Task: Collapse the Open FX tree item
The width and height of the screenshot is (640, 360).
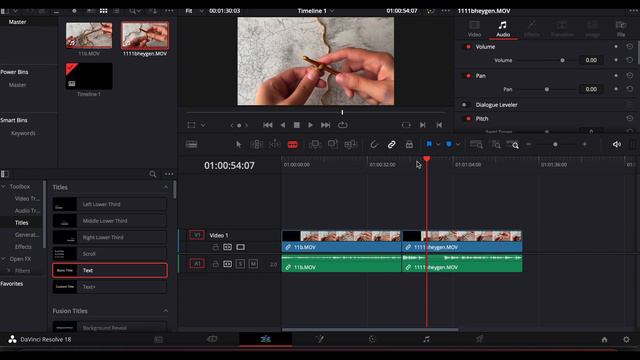Action: (4, 259)
